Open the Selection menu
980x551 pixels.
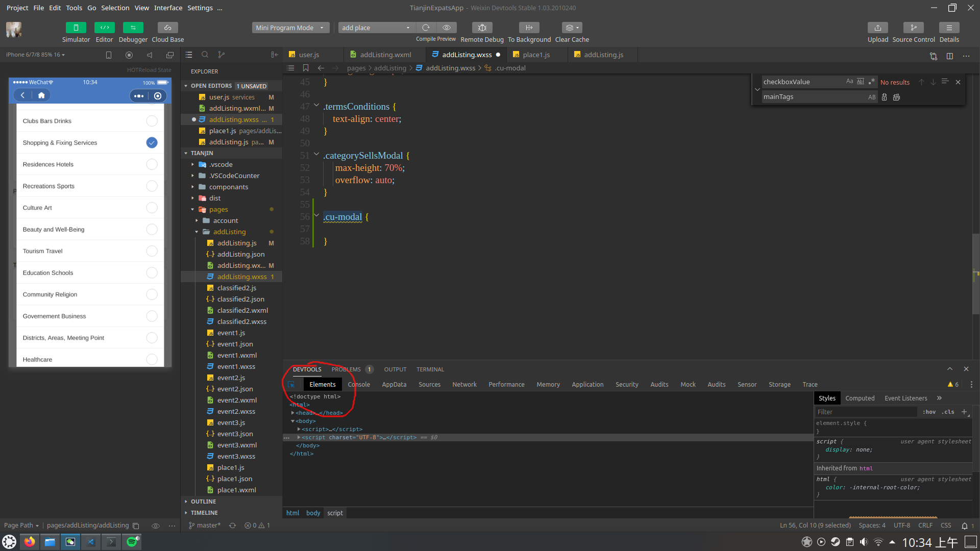(x=115, y=8)
